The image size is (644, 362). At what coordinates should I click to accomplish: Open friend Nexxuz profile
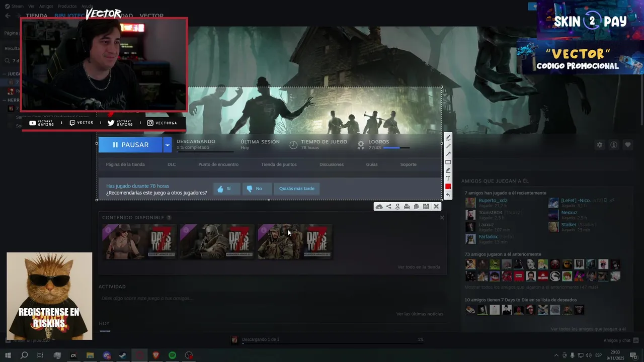[570, 213]
